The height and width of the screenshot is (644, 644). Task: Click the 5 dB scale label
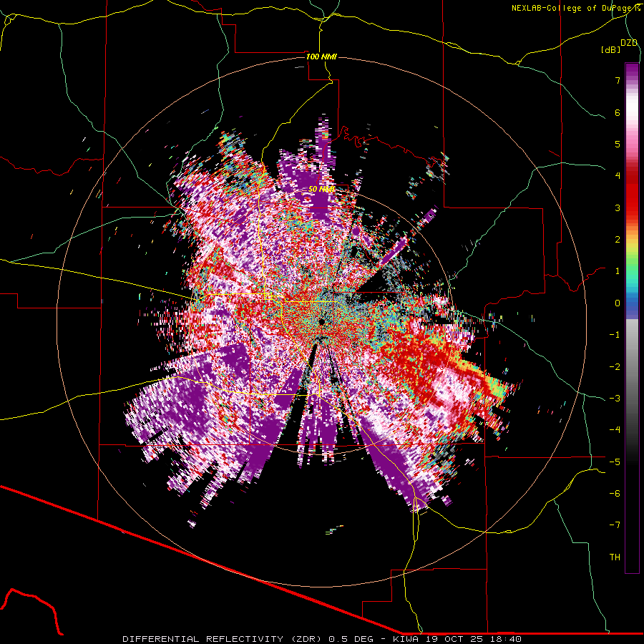point(618,144)
